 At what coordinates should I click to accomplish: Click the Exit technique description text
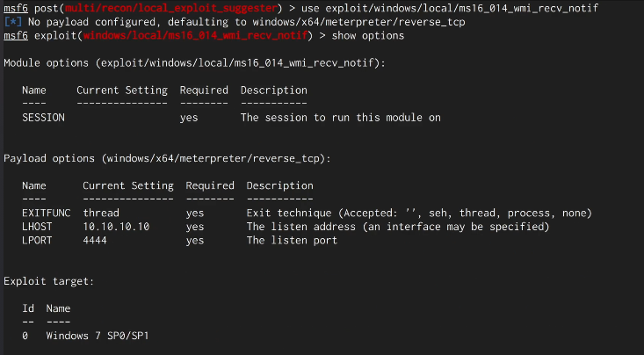pos(419,214)
